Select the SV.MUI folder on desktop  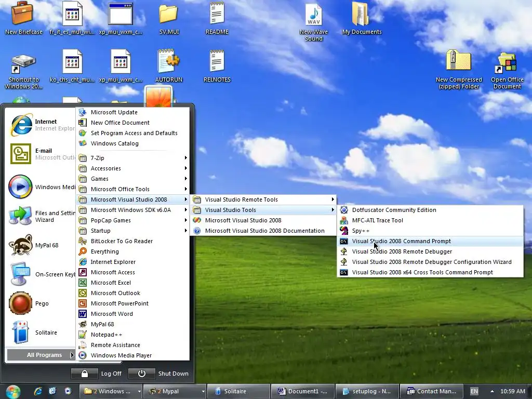click(169, 18)
